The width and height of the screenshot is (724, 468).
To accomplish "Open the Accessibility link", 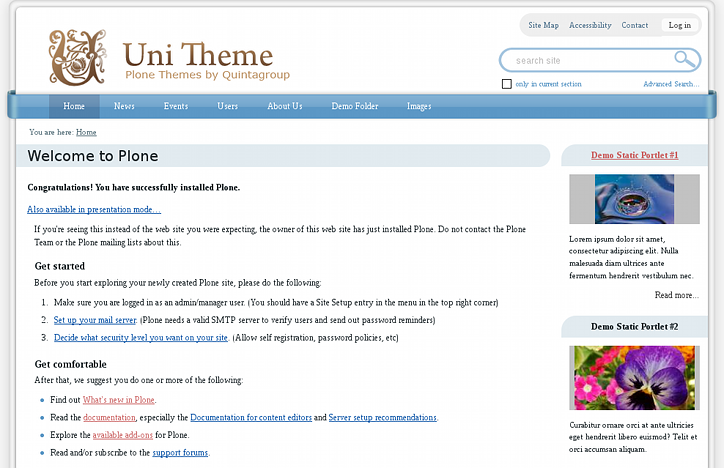I will [x=590, y=25].
